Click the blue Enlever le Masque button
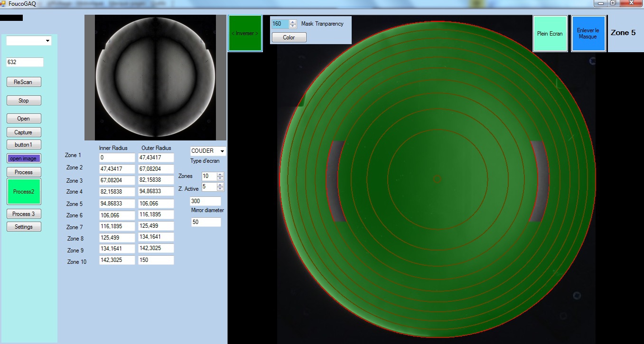This screenshot has height=344, width=644. (x=588, y=34)
